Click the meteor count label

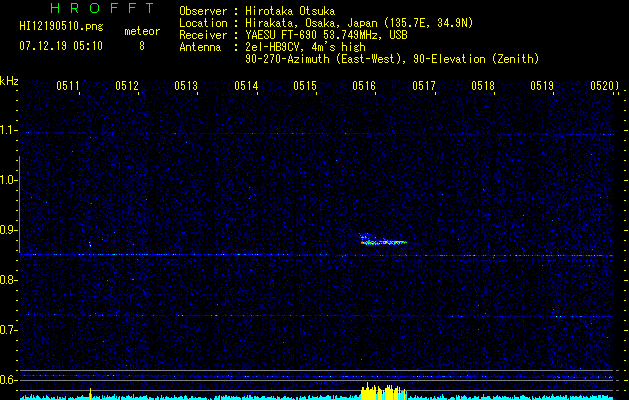(142, 31)
